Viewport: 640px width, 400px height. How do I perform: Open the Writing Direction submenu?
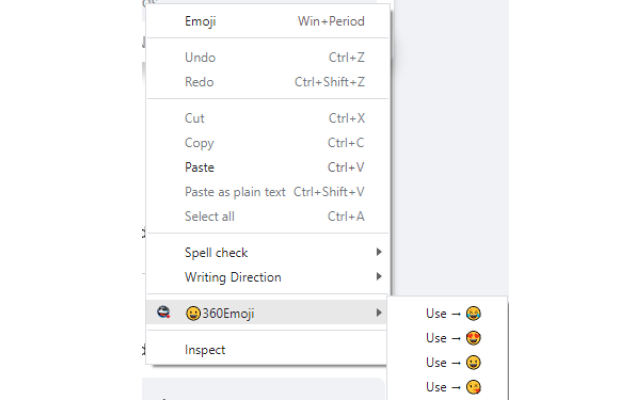pyautogui.click(x=267, y=277)
